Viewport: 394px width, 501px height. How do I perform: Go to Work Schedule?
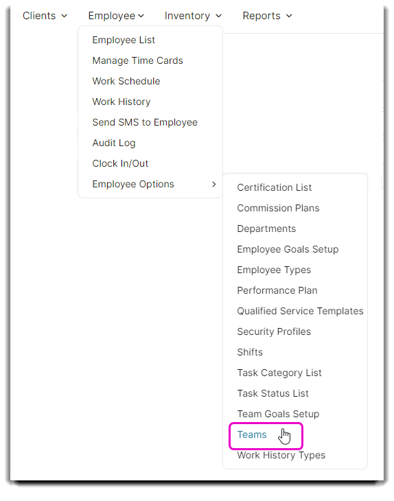[x=126, y=81]
